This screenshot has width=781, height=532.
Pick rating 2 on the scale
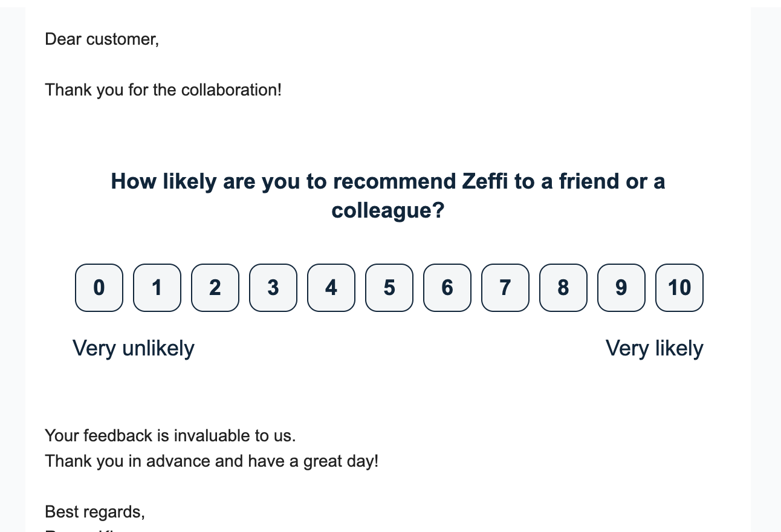tap(215, 288)
